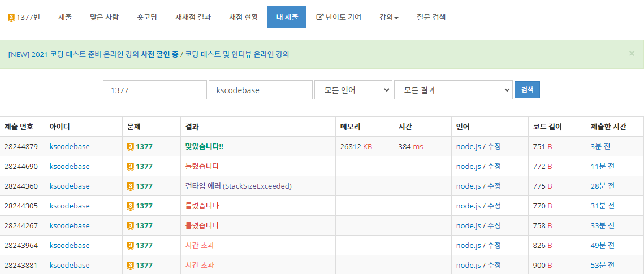Click tier badge icon in row 28244690
644x274 pixels.
pyautogui.click(x=131, y=166)
